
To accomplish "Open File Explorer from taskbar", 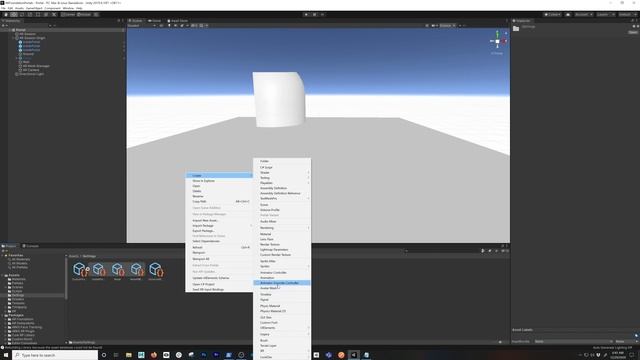I will [129, 355].
